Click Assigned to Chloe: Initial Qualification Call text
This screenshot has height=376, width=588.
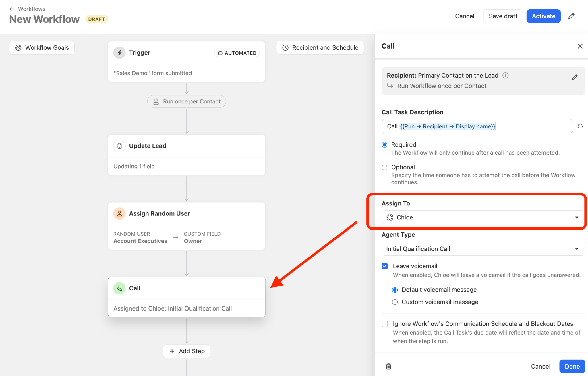point(173,308)
